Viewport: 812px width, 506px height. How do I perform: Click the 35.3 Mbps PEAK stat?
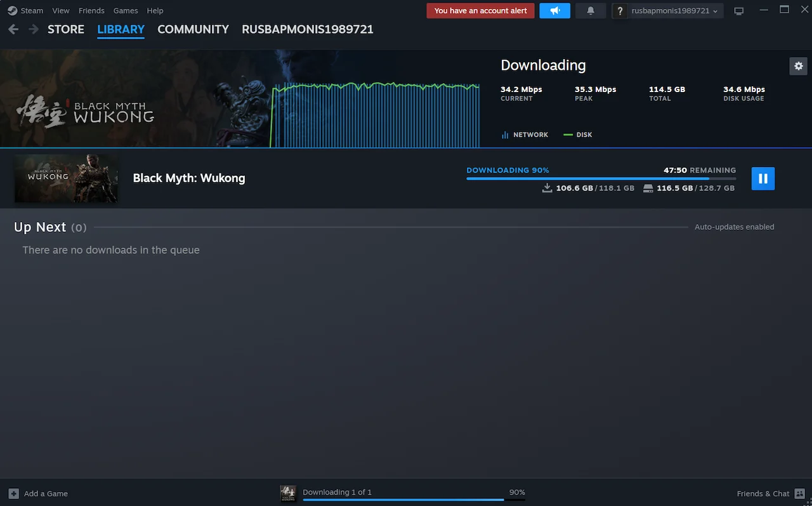(x=595, y=93)
